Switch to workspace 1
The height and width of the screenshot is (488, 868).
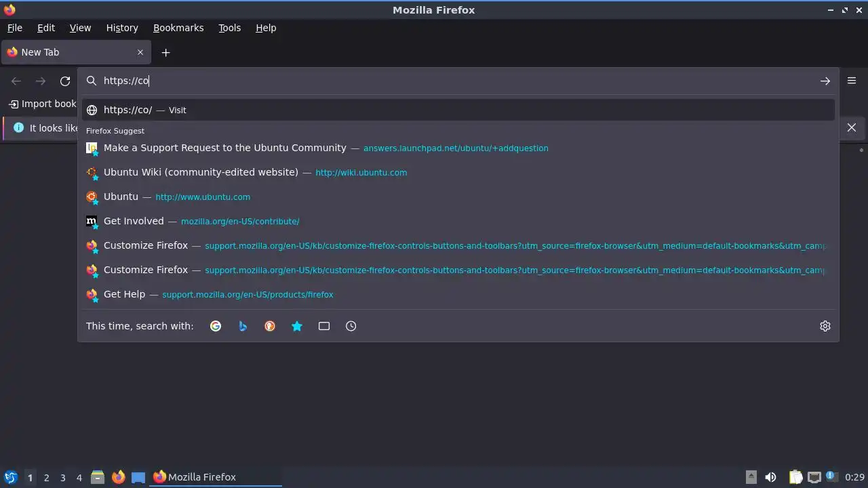pyautogui.click(x=30, y=477)
